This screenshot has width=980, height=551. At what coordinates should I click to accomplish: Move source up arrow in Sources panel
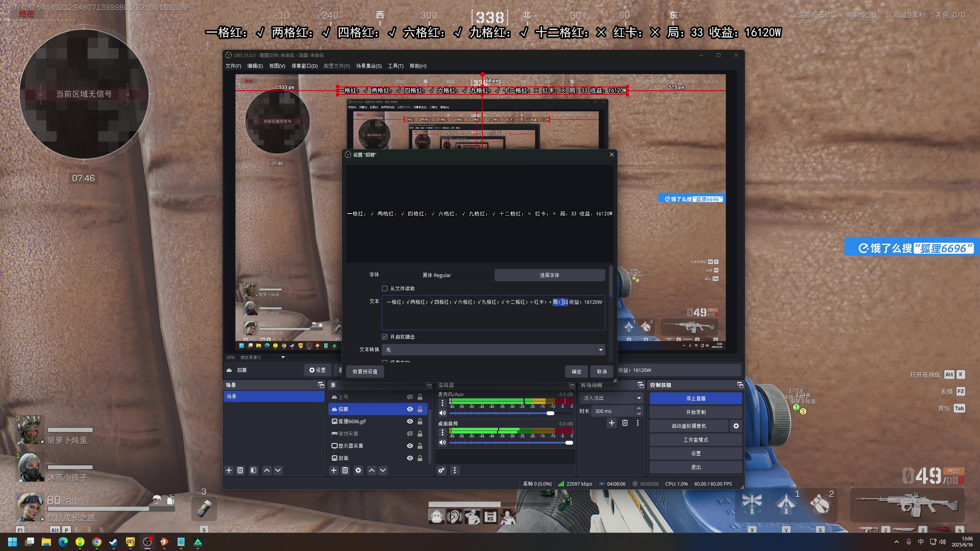tap(372, 470)
